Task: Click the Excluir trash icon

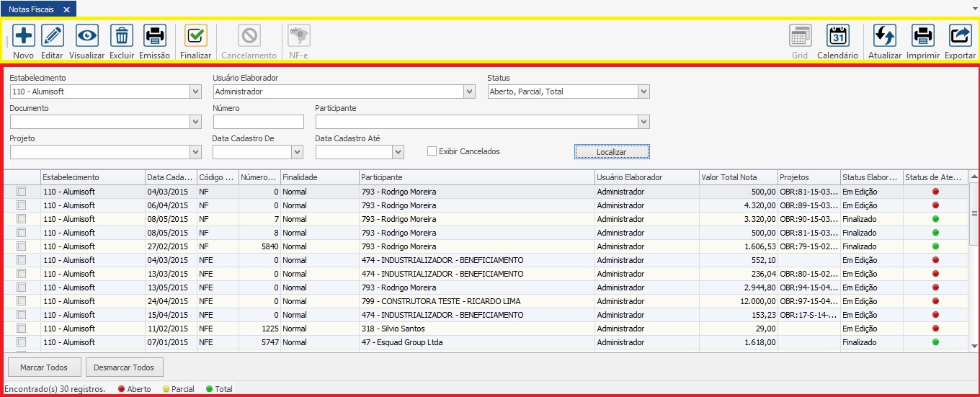Action: coord(122,35)
